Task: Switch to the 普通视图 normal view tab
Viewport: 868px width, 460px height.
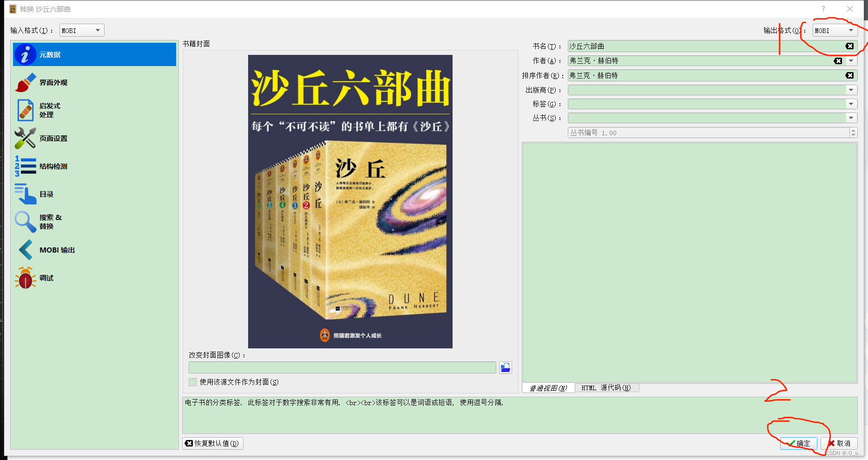Action: point(548,388)
